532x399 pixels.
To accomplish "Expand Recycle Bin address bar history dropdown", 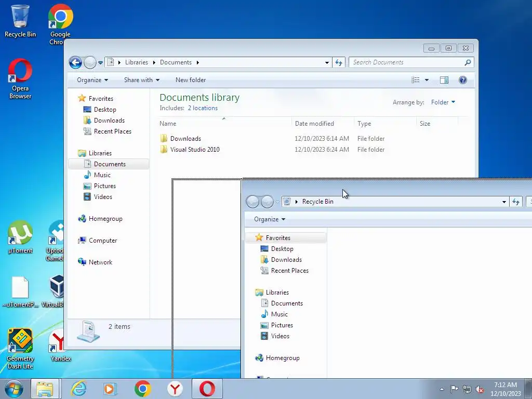I will [x=504, y=202].
